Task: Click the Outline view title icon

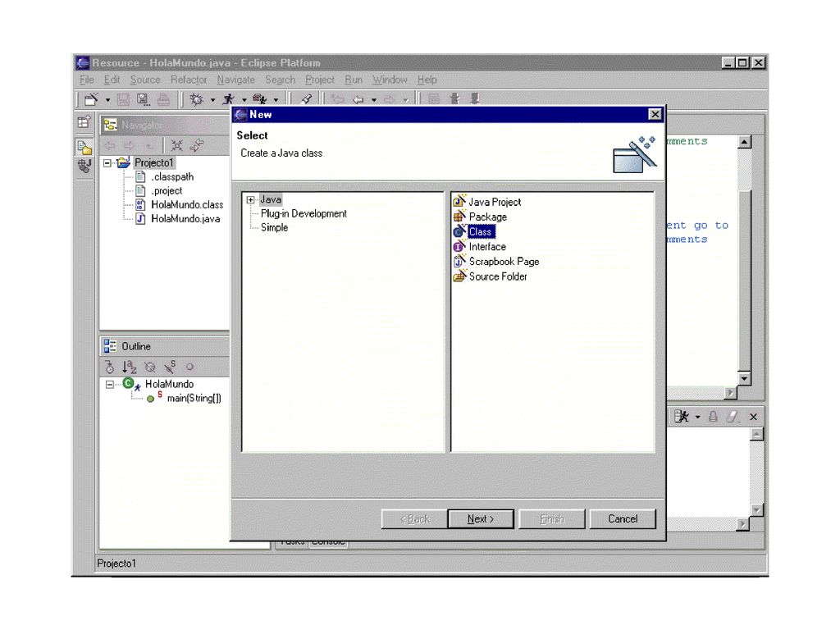Action: click(x=110, y=346)
